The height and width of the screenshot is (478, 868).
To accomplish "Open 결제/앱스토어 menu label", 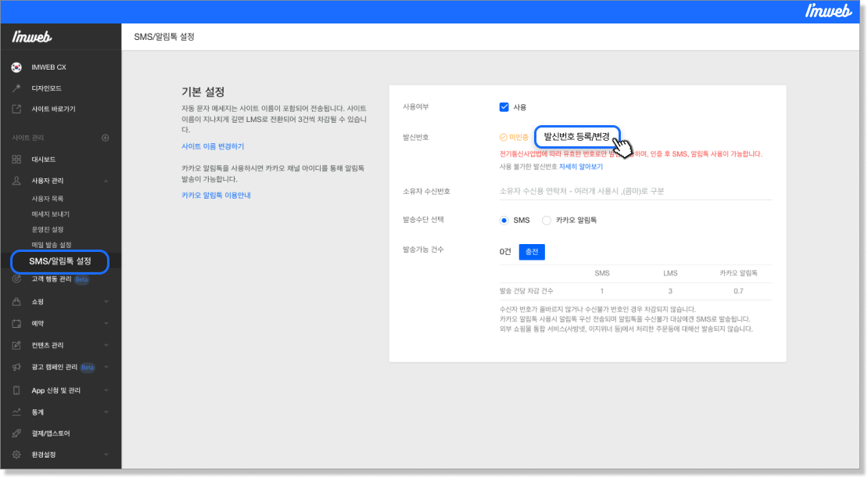I will (51, 433).
